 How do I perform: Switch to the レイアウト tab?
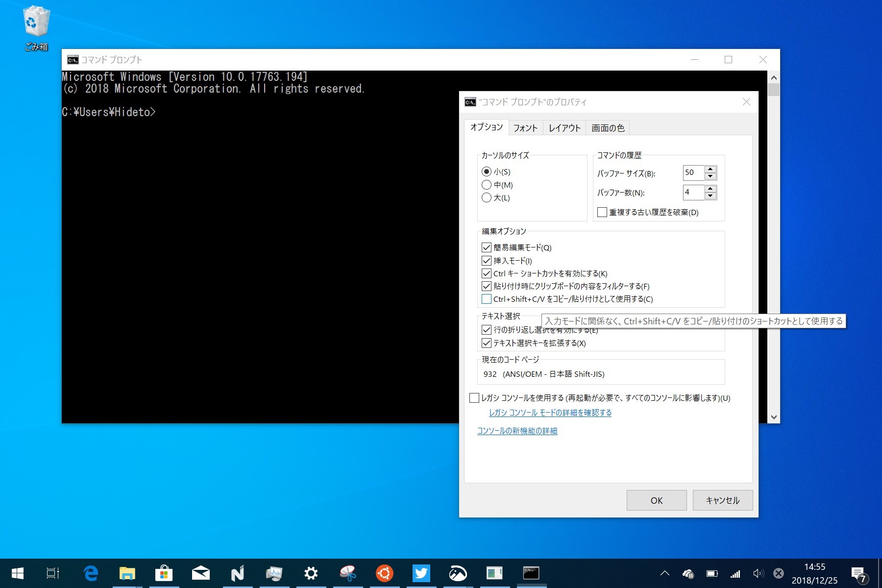[564, 128]
